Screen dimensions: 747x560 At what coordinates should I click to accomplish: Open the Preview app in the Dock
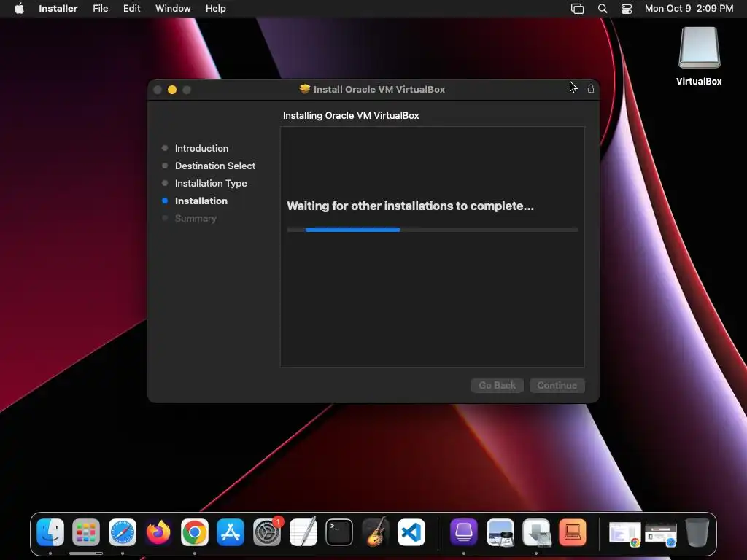coord(500,532)
